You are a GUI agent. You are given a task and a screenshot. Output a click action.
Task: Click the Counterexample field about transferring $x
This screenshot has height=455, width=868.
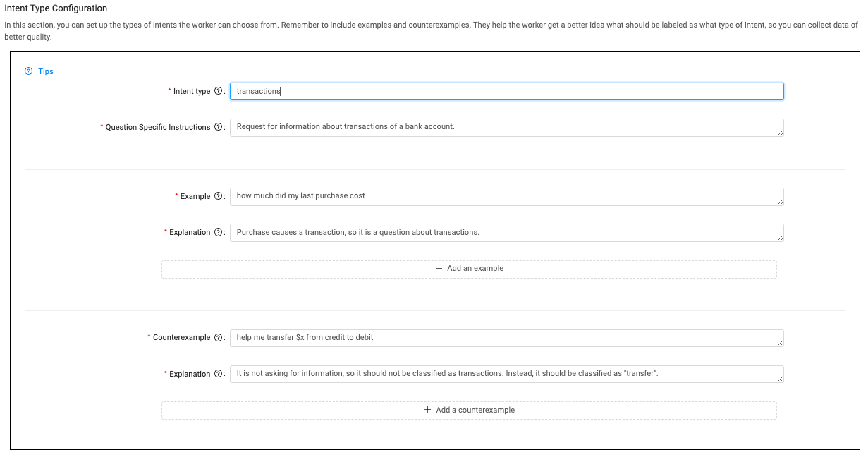[x=506, y=338]
